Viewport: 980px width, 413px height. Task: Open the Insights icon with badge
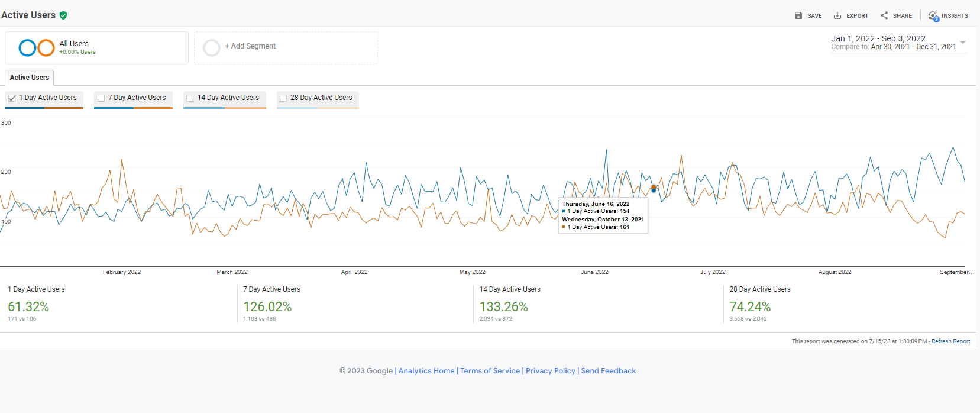[933, 16]
